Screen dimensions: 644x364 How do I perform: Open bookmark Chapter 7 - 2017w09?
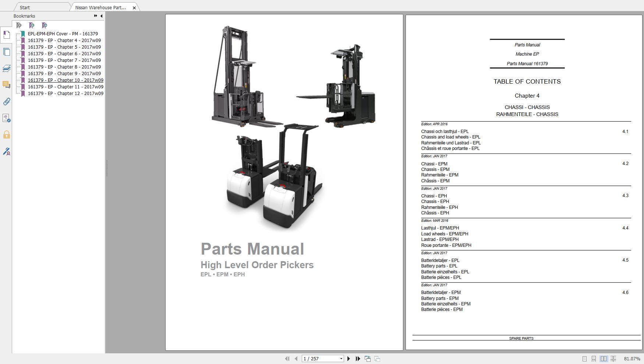click(x=64, y=60)
